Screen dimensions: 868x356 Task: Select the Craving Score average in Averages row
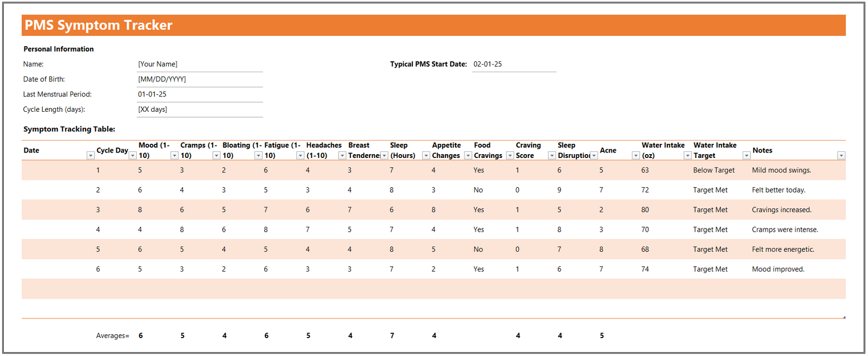[x=518, y=336]
